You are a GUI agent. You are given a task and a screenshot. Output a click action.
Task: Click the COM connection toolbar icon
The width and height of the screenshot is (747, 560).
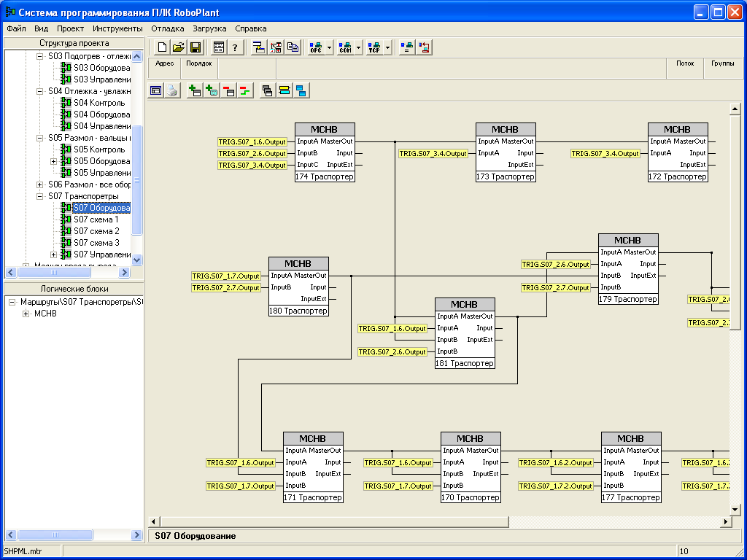[x=345, y=47]
